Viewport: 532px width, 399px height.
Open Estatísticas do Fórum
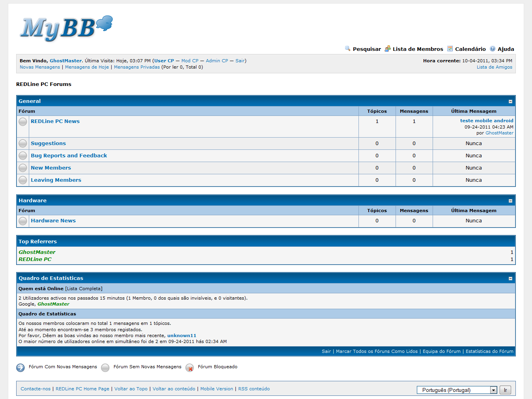pyautogui.click(x=489, y=351)
